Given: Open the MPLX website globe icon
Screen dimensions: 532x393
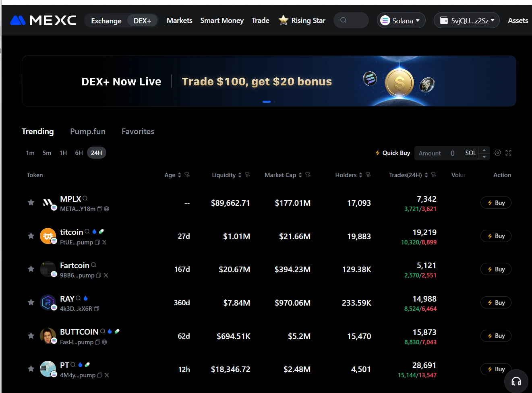Looking at the screenshot, I should pos(106,209).
